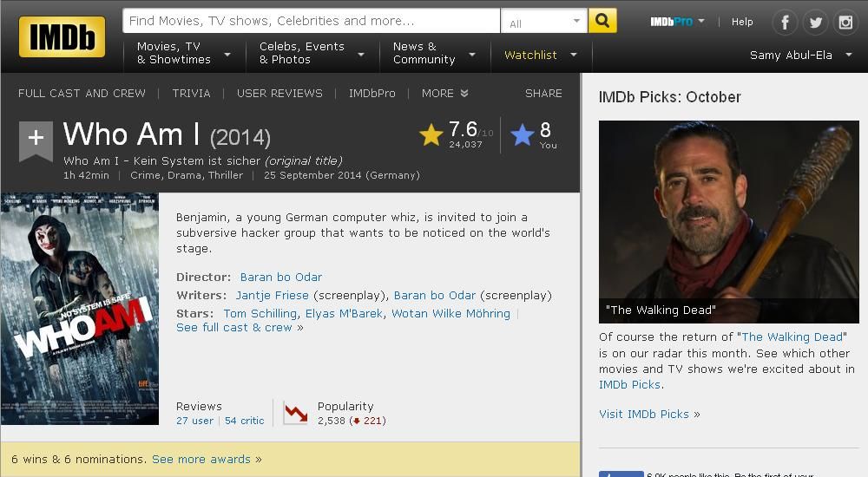This screenshot has height=477, width=868.
Task: Click the yellow search magnifier button
Action: 602,21
